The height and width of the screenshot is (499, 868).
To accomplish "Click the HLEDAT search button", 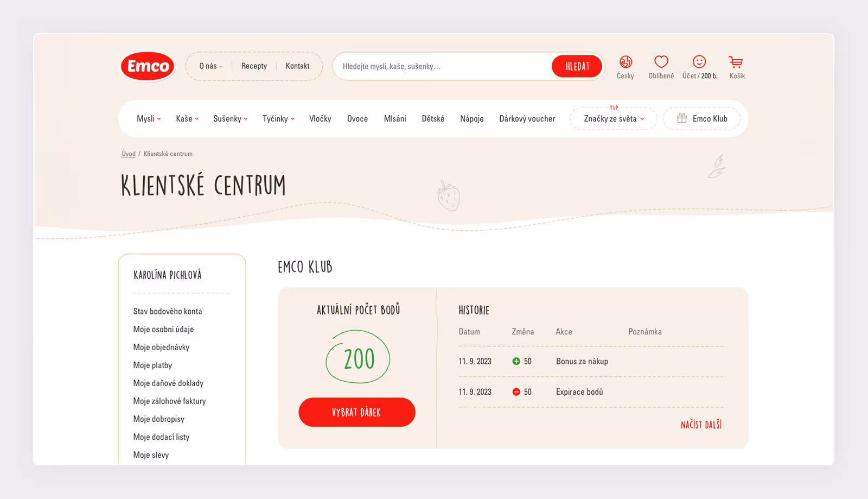I will (x=577, y=66).
